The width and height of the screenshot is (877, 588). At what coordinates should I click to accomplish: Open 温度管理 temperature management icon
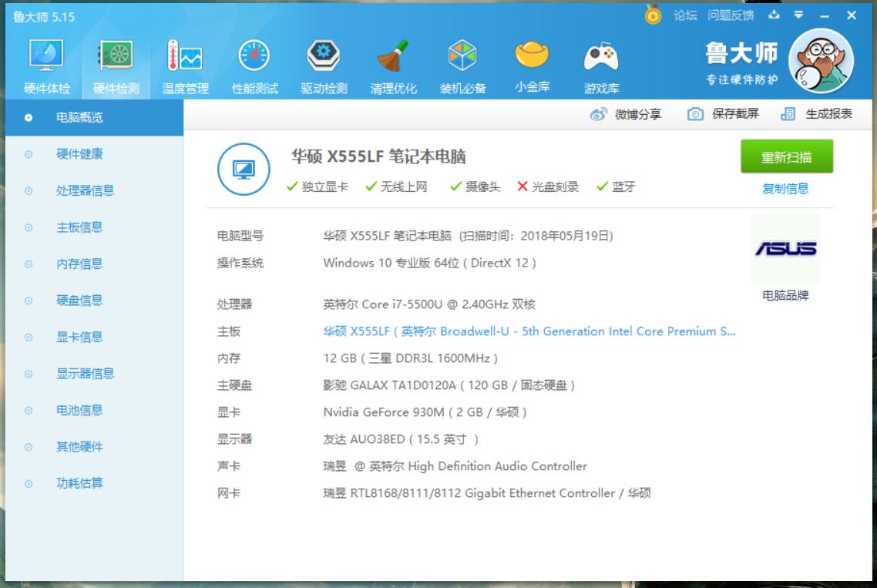click(x=185, y=56)
